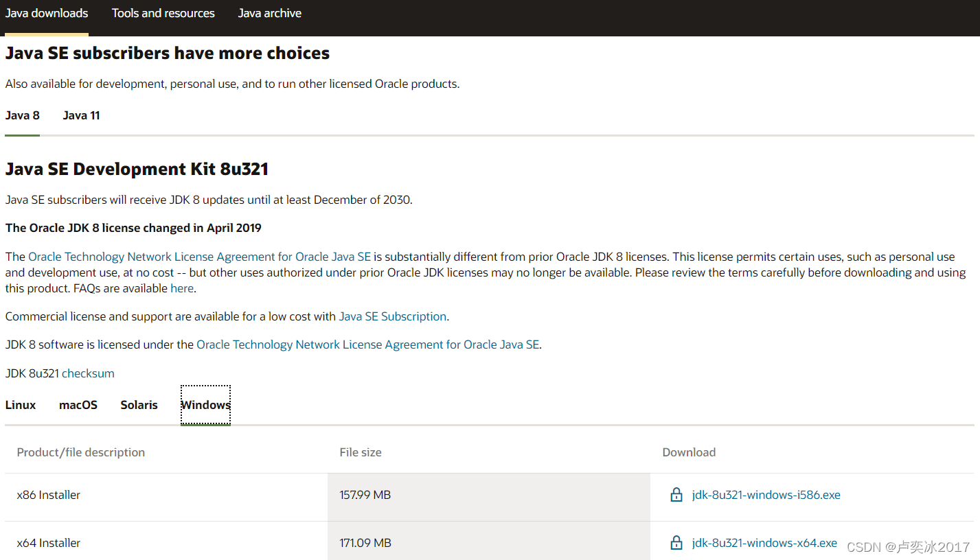Follow the FAQs 'here' link
The height and width of the screenshot is (560, 980).
click(182, 288)
